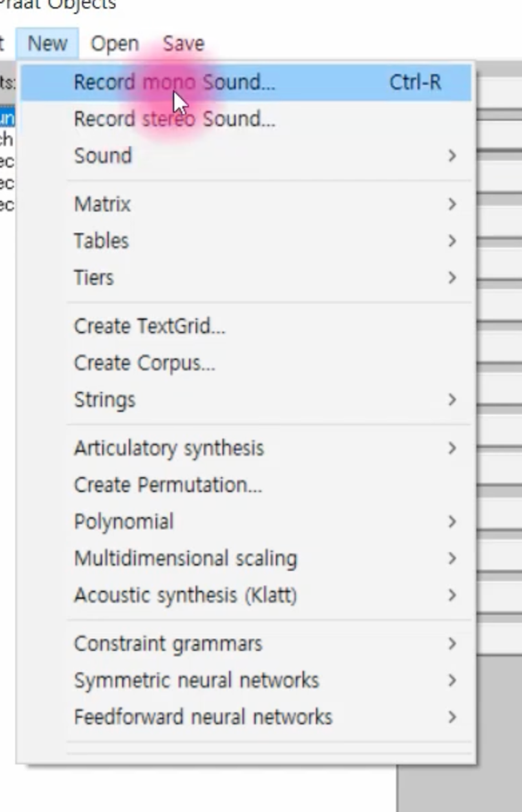Expand the Tables submenu

[246, 241]
